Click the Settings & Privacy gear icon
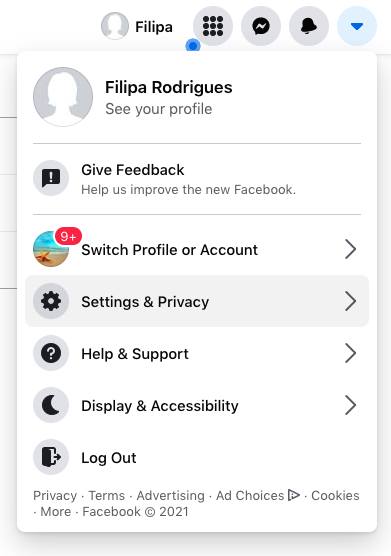 click(x=51, y=301)
